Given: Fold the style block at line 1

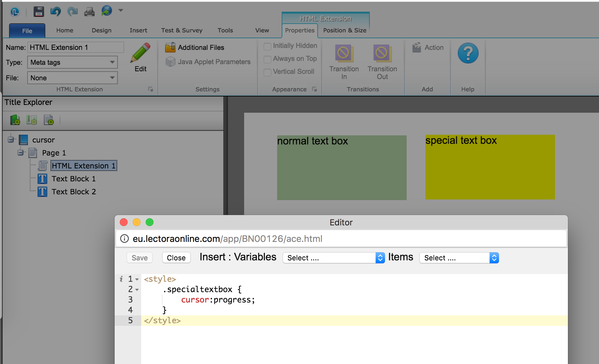Looking at the screenshot, I should (x=137, y=279).
